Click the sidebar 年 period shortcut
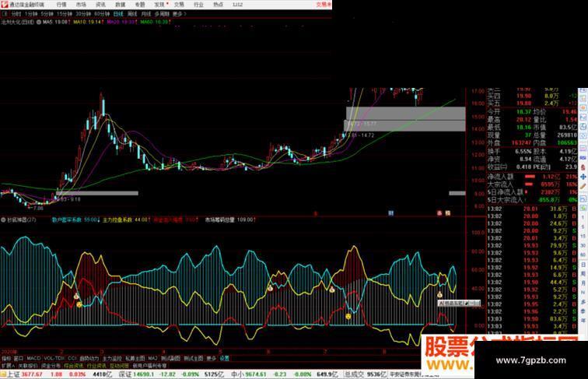This screenshot has width=588, height=379. coord(583,320)
